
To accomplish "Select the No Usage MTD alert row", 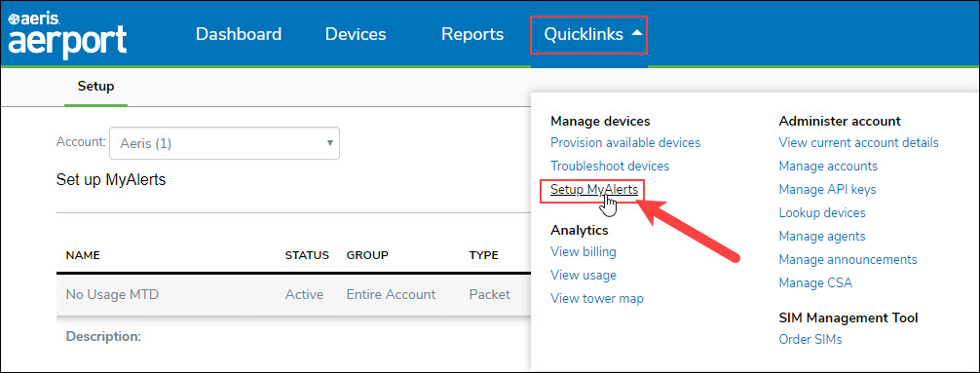I will point(294,294).
